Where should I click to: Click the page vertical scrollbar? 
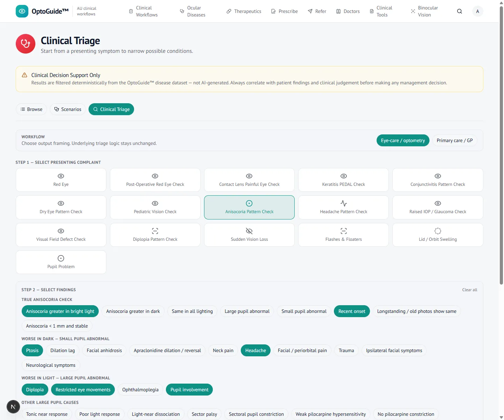[501, 146]
